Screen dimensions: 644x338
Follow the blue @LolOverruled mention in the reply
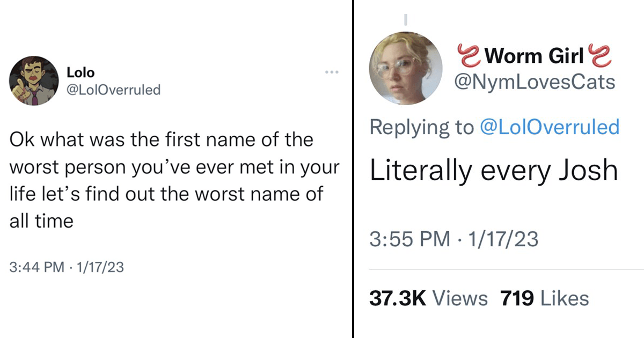click(550, 127)
